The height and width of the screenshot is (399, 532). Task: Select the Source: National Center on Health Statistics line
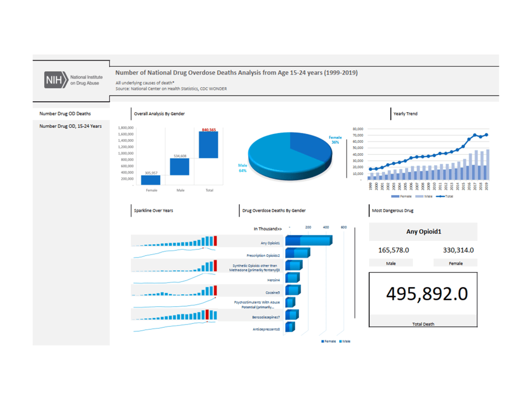tap(171, 89)
